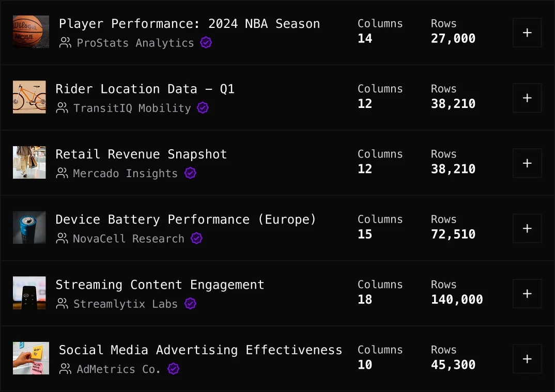The width and height of the screenshot is (555, 392).
Task: Add the Retail Revenue Snapshot dataset
Action: tap(527, 163)
